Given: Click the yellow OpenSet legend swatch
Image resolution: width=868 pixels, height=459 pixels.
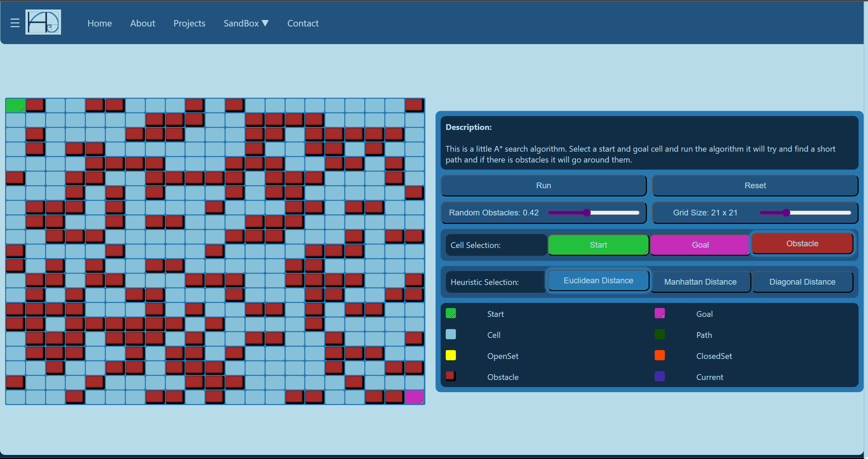Looking at the screenshot, I should point(450,355).
